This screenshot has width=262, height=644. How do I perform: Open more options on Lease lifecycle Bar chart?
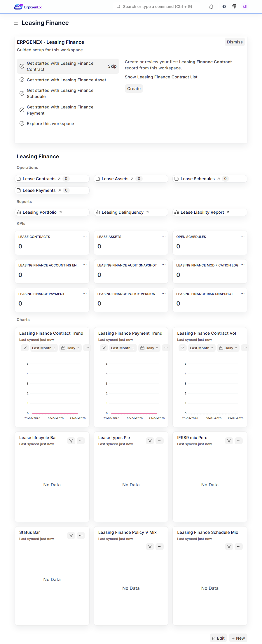pyautogui.click(x=81, y=441)
